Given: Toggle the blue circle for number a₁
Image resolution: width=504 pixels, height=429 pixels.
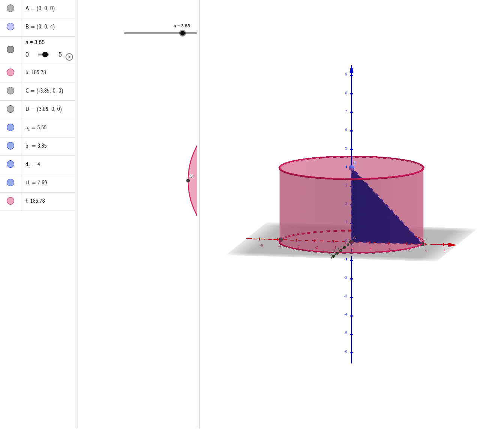Looking at the screenshot, I should click(x=10, y=127).
